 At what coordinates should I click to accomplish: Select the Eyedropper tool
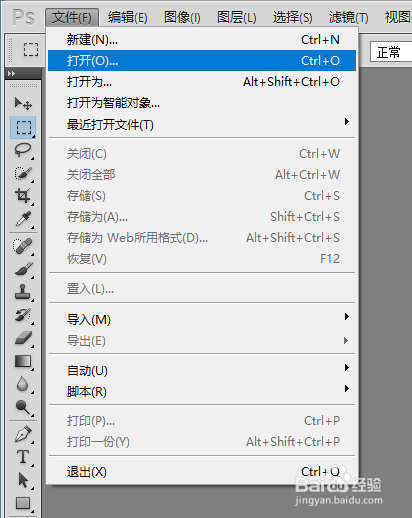23,219
